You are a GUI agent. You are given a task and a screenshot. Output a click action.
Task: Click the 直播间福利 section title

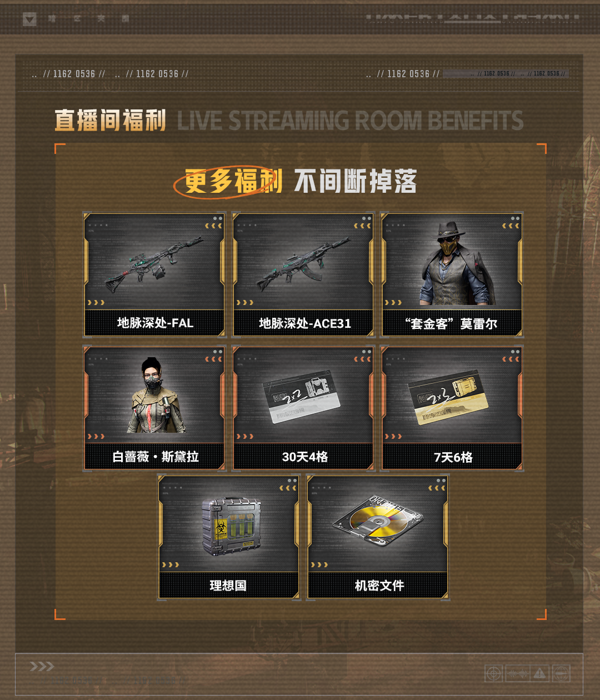tap(111, 120)
